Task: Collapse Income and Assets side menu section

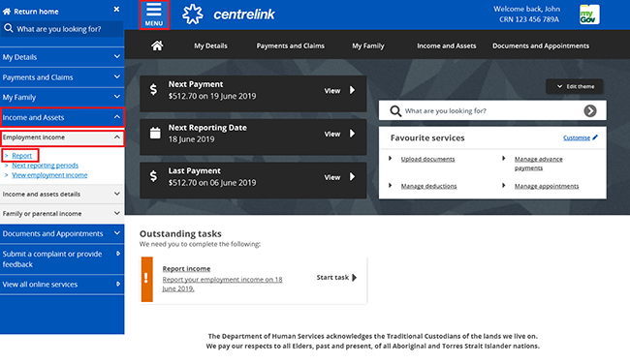Action: point(62,117)
